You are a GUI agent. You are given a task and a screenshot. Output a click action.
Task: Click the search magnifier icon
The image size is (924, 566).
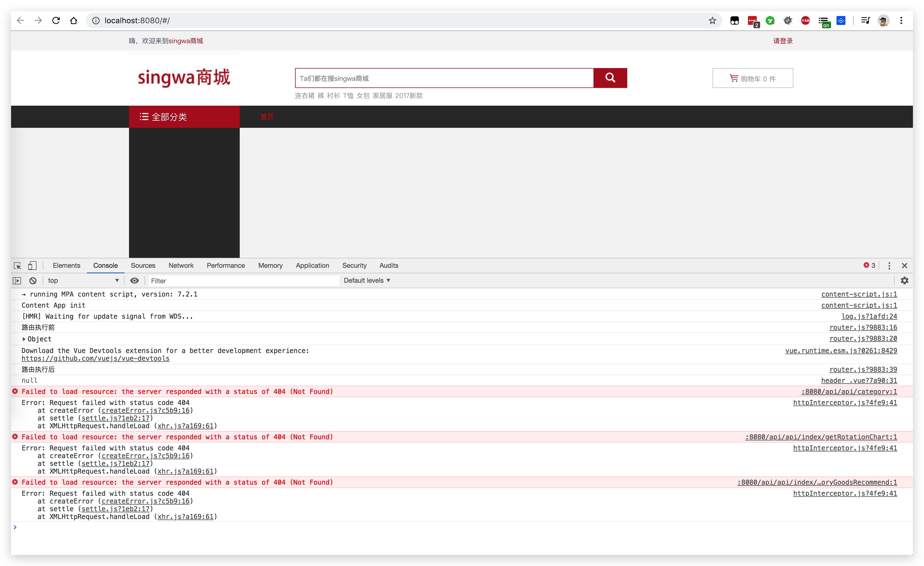pos(610,78)
